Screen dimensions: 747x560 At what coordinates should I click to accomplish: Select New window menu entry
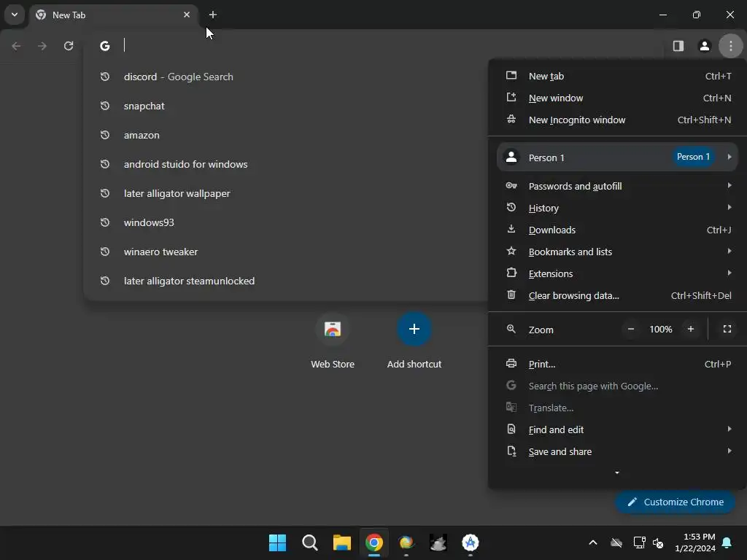pyautogui.click(x=617, y=98)
